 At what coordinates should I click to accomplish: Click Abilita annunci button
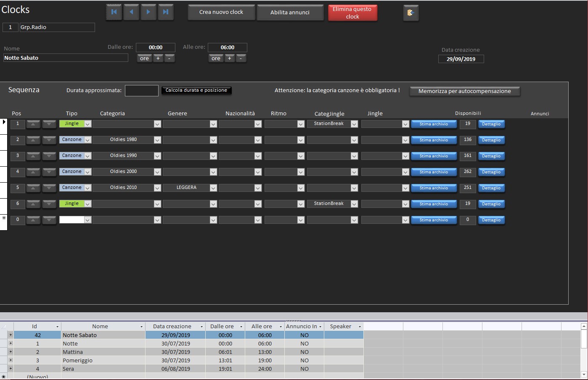point(290,12)
